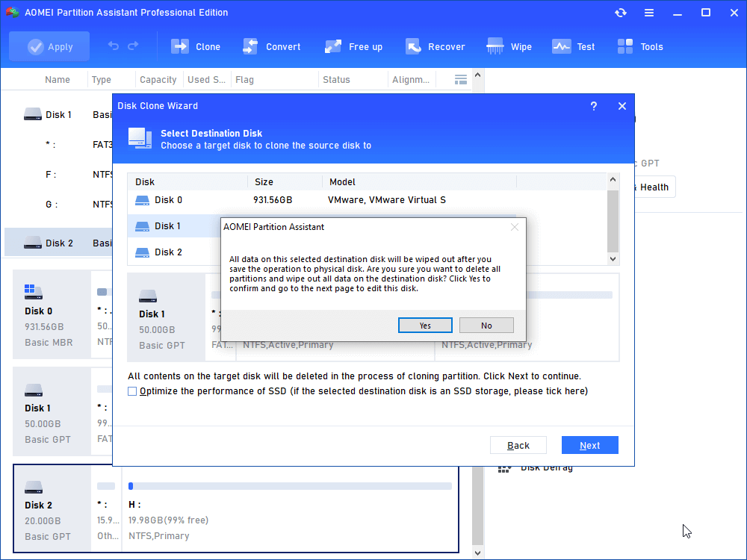The image size is (747, 560).
Task: Click main window scroll down arrow
Action: pos(478,553)
